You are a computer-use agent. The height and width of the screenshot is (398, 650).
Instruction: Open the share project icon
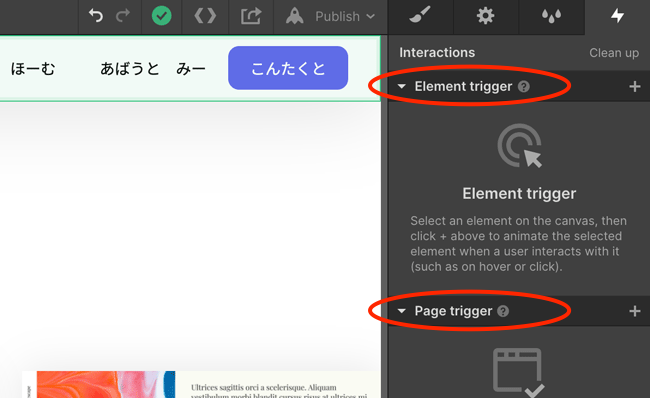click(251, 16)
